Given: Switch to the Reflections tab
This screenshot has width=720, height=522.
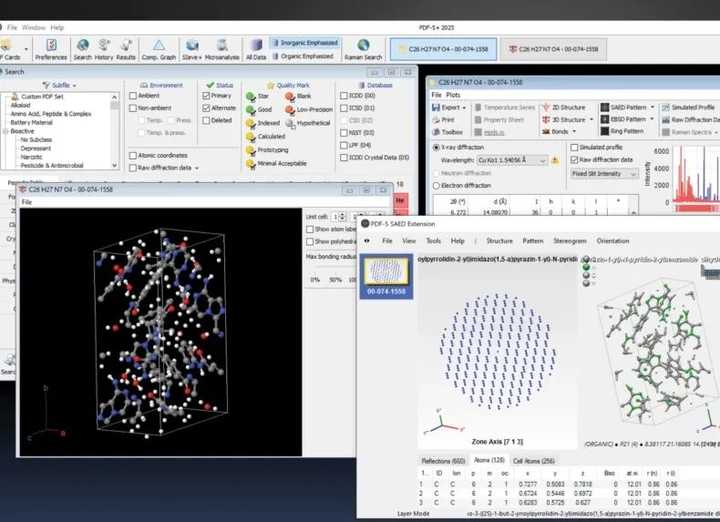Looking at the screenshot, I should 443,460.
